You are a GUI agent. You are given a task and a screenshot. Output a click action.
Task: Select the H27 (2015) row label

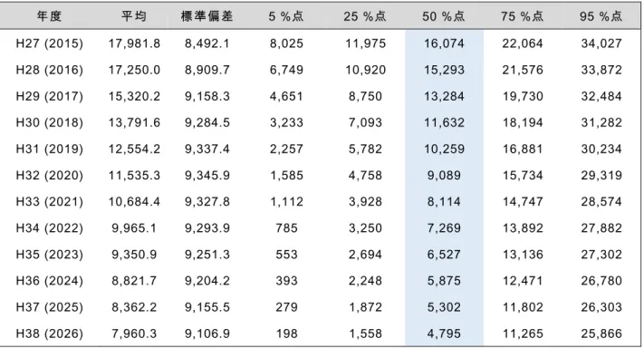pyautogui.click(x=49, y=43)
